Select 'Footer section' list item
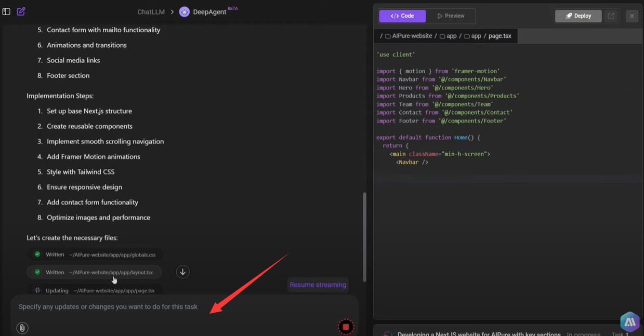The width and height of the screenshot is (644, 336). [68, 75]
